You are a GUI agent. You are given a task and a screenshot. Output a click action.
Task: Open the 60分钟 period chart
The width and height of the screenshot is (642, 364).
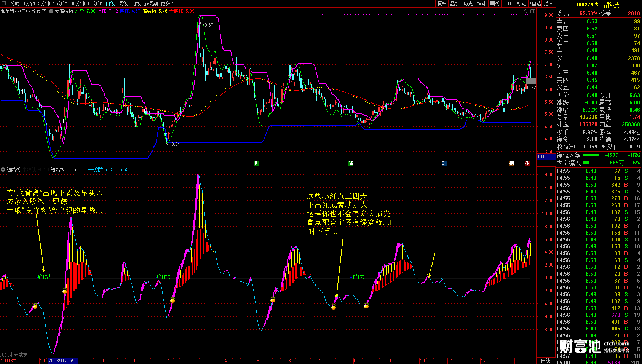pos(95,3)
